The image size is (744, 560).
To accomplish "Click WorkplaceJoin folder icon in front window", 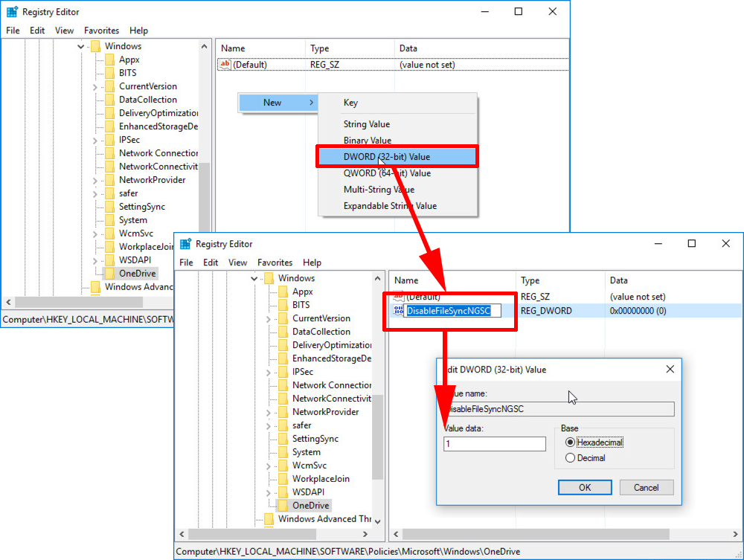I will [283, 479].
